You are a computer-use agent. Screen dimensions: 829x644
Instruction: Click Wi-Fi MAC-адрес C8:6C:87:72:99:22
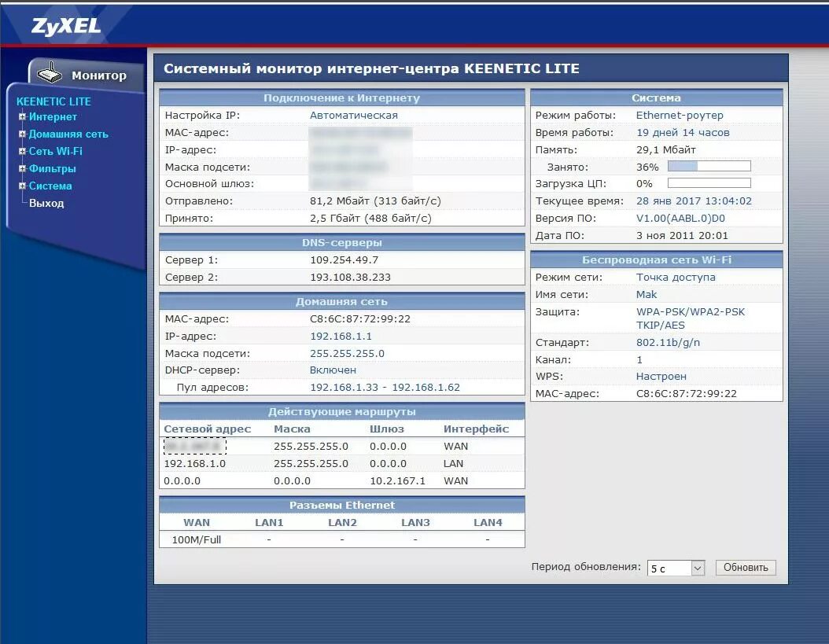(687, 393)
